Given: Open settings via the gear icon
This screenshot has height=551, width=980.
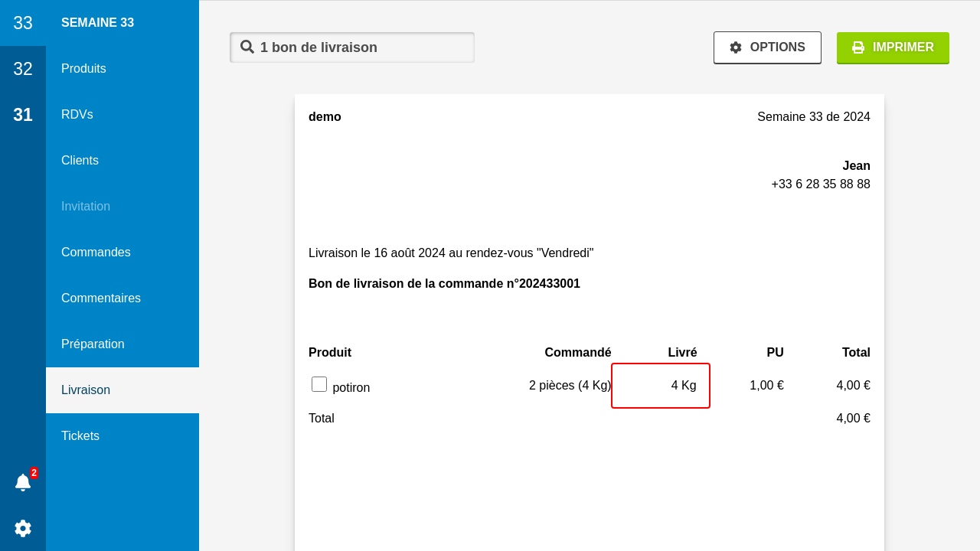Looking at the screenshot, I should tap(23, 528).
